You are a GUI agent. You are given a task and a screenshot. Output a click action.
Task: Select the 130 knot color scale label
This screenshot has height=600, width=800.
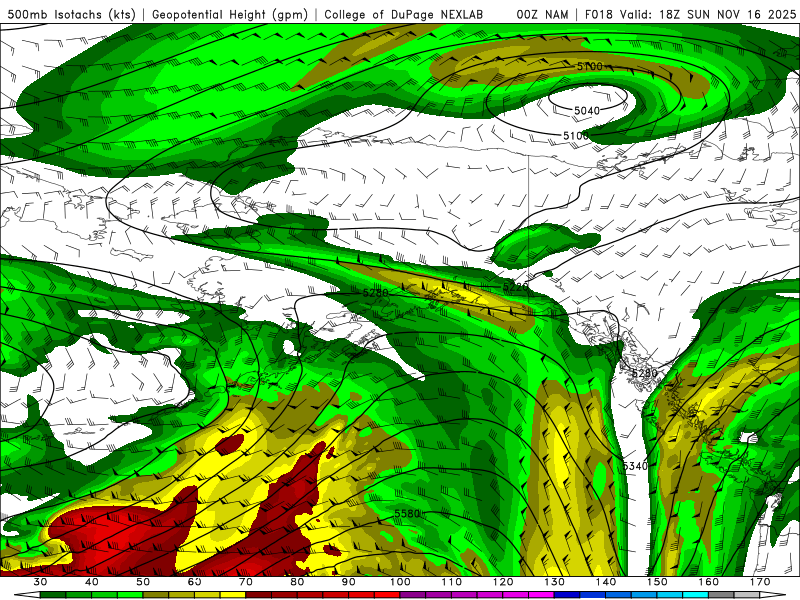click(554, 582)
